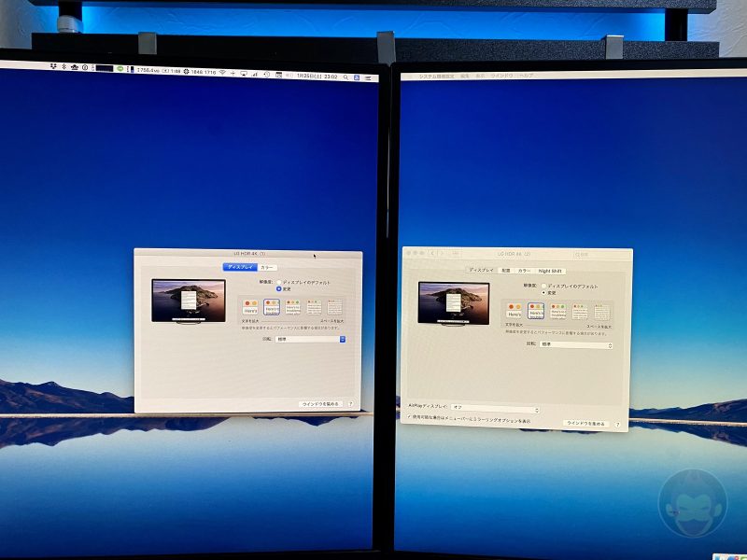Select the 変更 scaled resolution radio on display 2

pos(544,292)
